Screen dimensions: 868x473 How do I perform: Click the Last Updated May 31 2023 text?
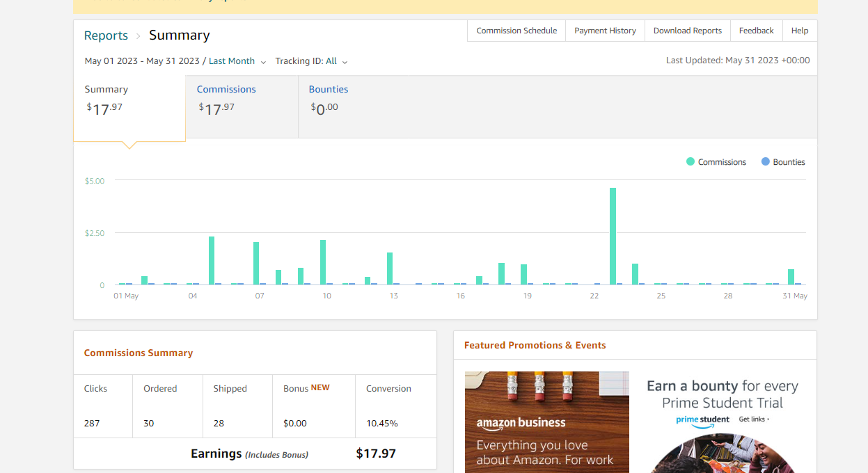(738, 61)
